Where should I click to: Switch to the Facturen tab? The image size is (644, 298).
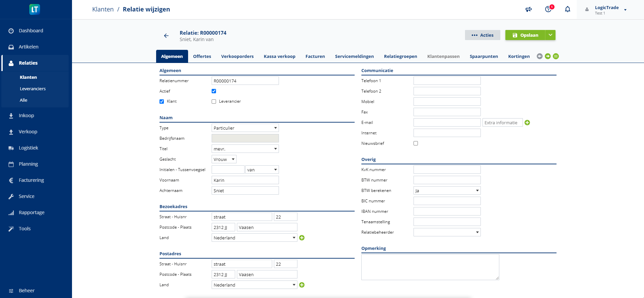pyautogui.click(x=315, y=56)
